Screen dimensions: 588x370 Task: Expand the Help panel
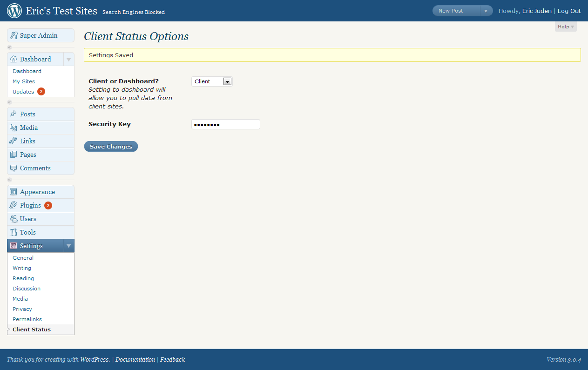[x=566, y=27]
